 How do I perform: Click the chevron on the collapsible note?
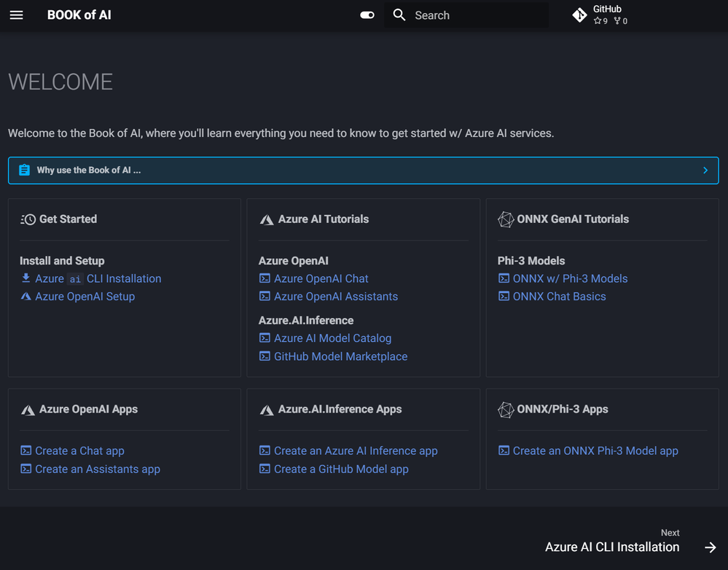pyautogui.click(x=705, y=171)
